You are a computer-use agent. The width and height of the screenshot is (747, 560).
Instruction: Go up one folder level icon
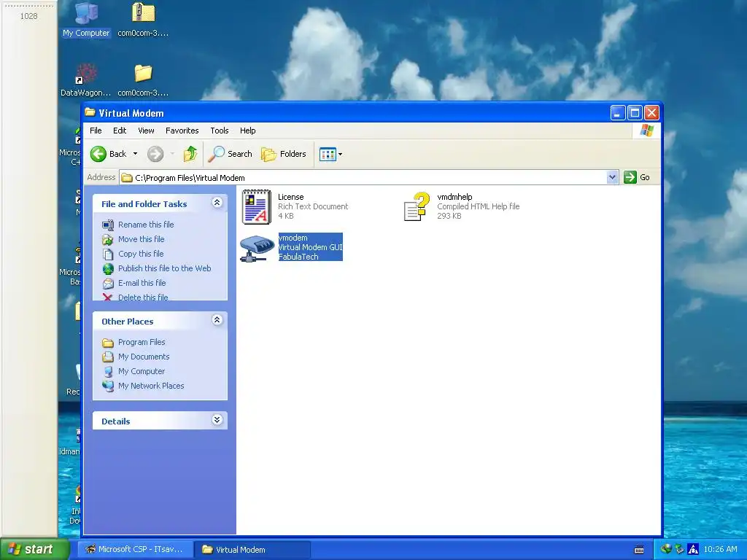pyautogui.click(x=190, y=154)
